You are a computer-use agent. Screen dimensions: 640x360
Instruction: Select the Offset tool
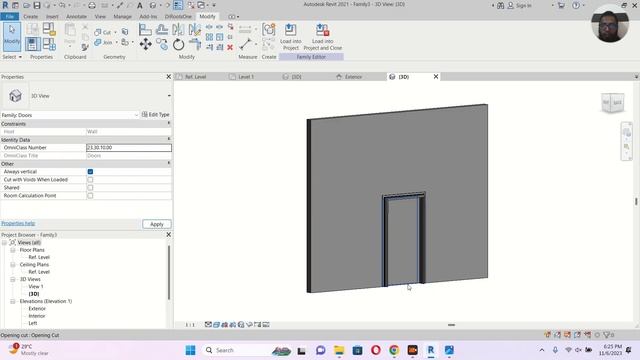(x=162, y=30)
